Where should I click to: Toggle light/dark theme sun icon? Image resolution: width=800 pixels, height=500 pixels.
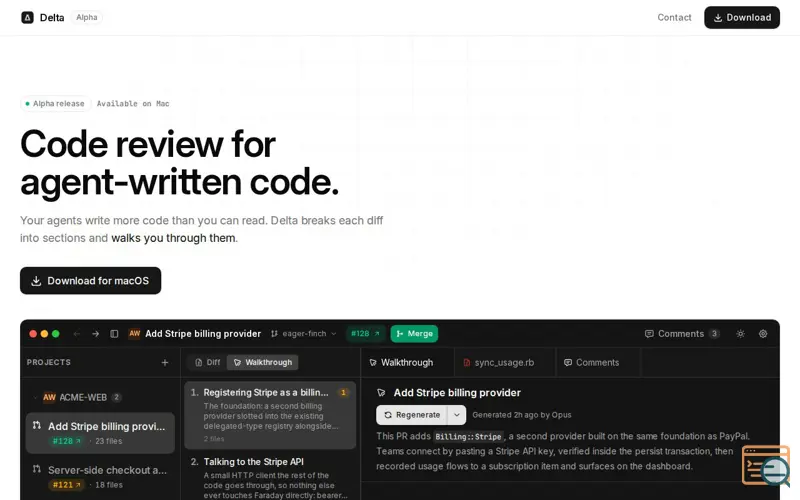(740, 334)
